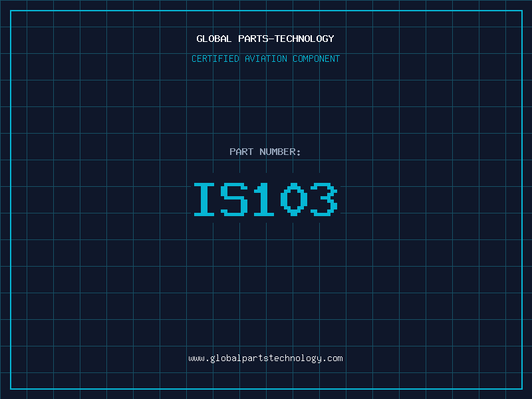Image resolution: width=532 pixels, height=399 pixels.
Task: Click the digit 3 in the part number
Action: 324,199
